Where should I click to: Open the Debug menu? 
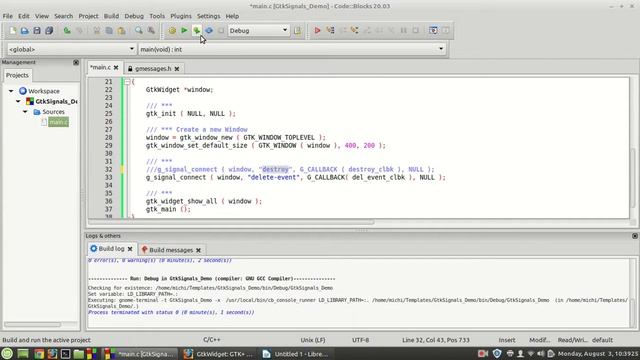pyautogui.click(x=134, y=16)
